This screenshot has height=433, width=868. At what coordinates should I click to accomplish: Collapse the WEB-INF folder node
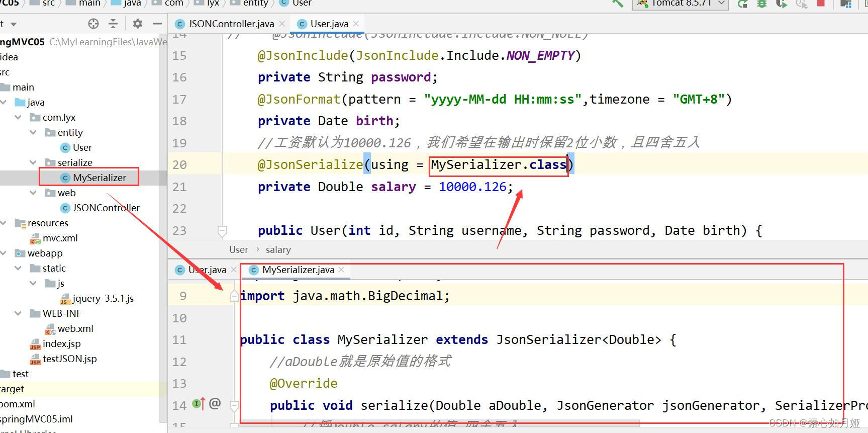(18, 313)
